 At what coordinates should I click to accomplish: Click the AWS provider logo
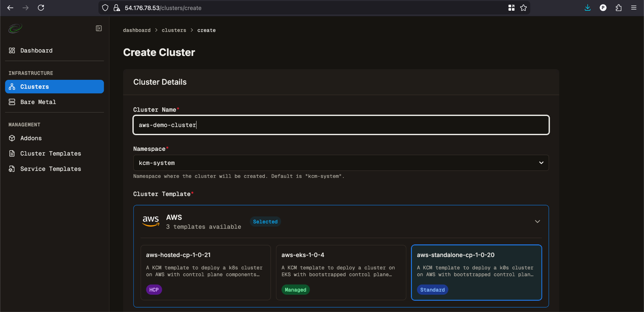tap(151, 221)
